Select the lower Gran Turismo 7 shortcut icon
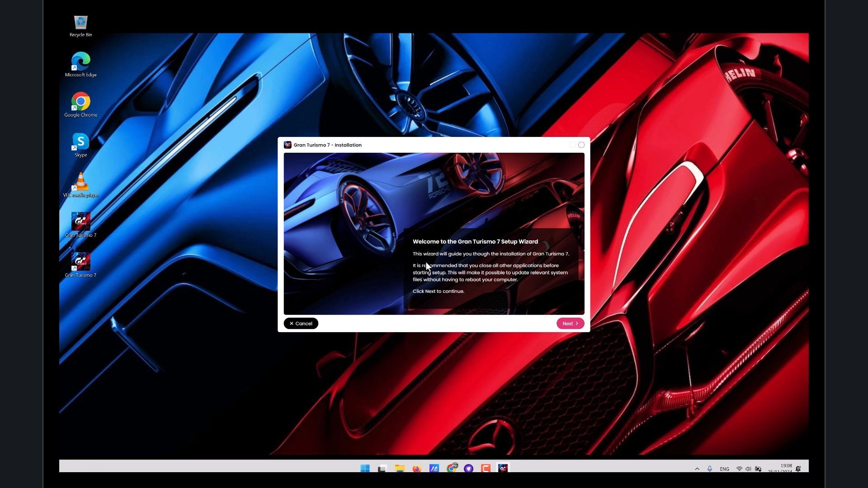The width and height of the screenshot is (868, 488). (80, 265)
